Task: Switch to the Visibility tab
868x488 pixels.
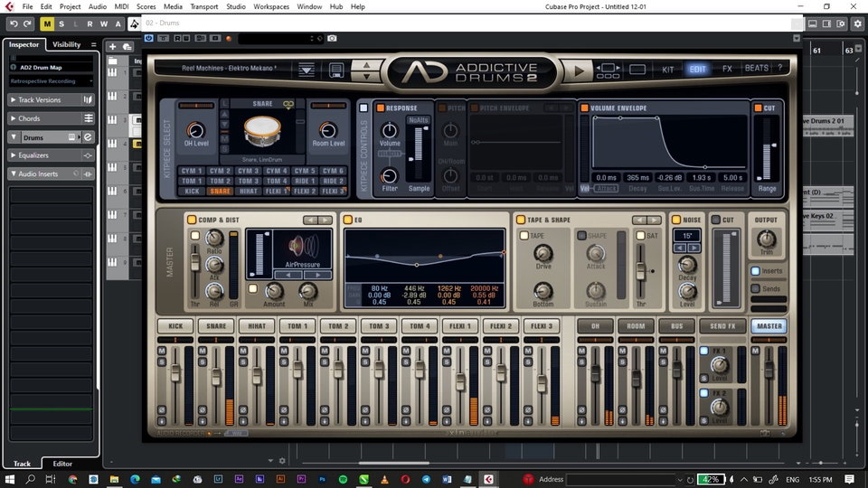Action: click(x=66, y=44)
